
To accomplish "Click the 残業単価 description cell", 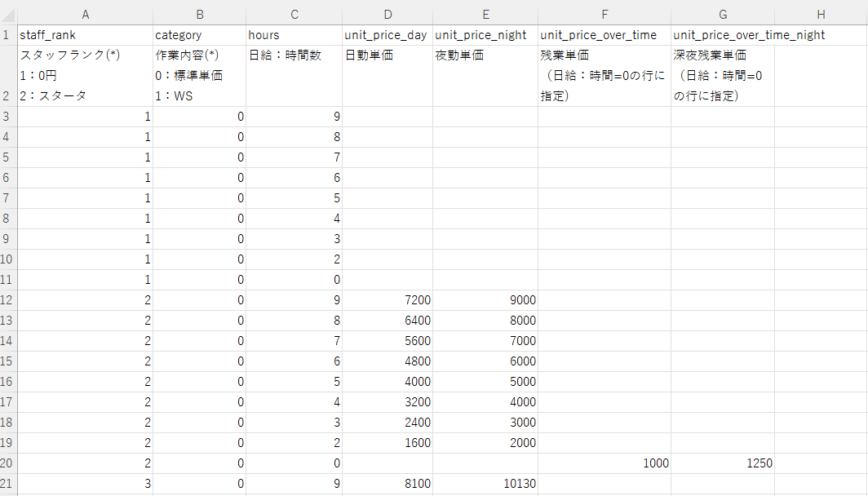I will click(604, 76).
